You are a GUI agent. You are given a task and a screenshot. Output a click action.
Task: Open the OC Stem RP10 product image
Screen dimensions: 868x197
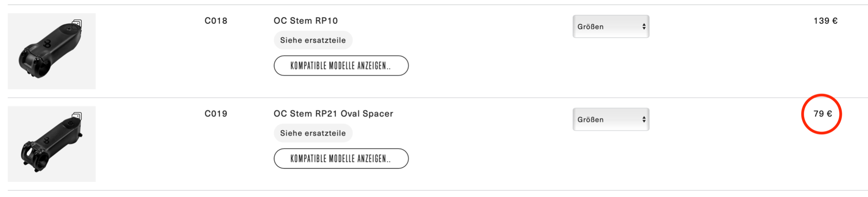pyautogui.click(x=52, y=51)
